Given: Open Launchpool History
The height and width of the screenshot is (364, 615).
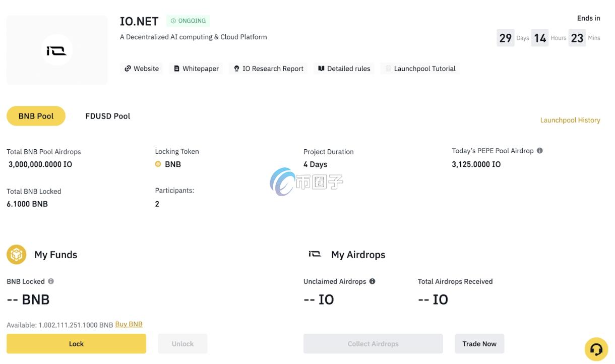Looking at the screenshot, I should pos(570,120).
